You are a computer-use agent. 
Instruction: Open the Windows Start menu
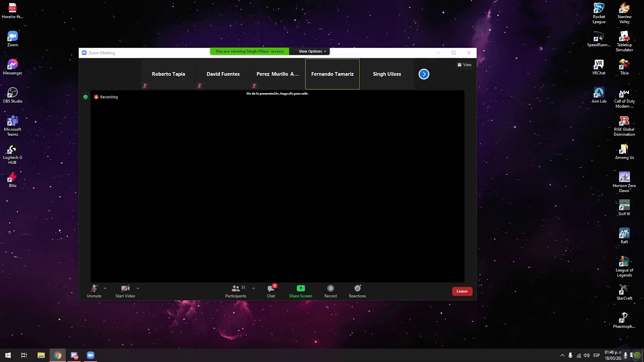coord(8,355)
